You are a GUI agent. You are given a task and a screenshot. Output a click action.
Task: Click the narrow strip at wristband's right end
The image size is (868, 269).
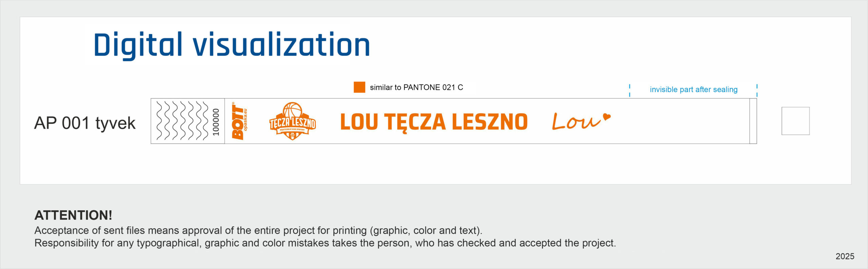[753, 121]
